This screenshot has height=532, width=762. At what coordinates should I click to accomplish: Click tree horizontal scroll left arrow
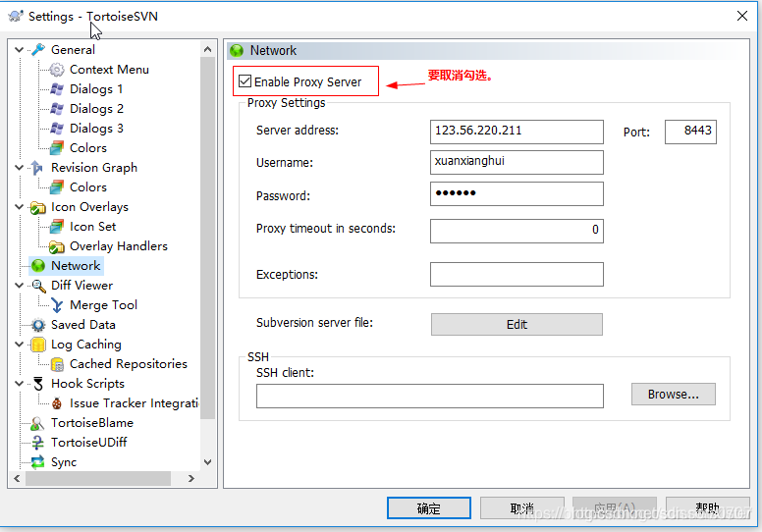(x=17, y=479)
